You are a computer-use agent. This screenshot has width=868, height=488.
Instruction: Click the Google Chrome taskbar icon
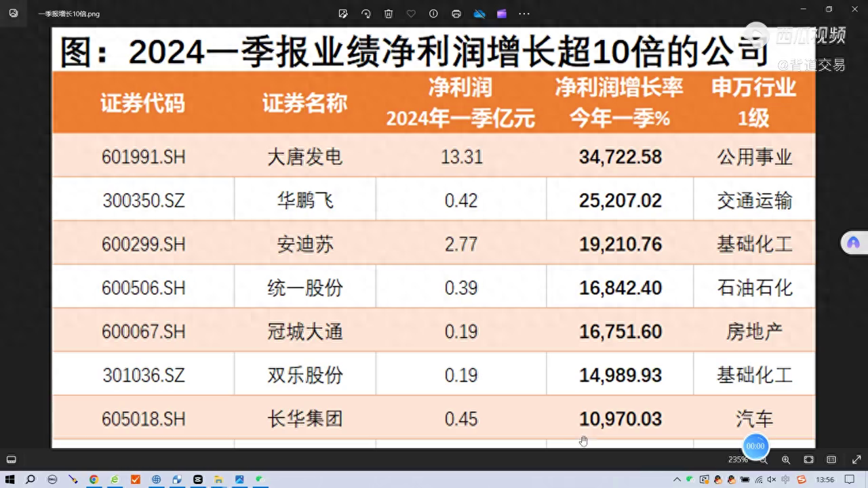(x=94, y=480)
